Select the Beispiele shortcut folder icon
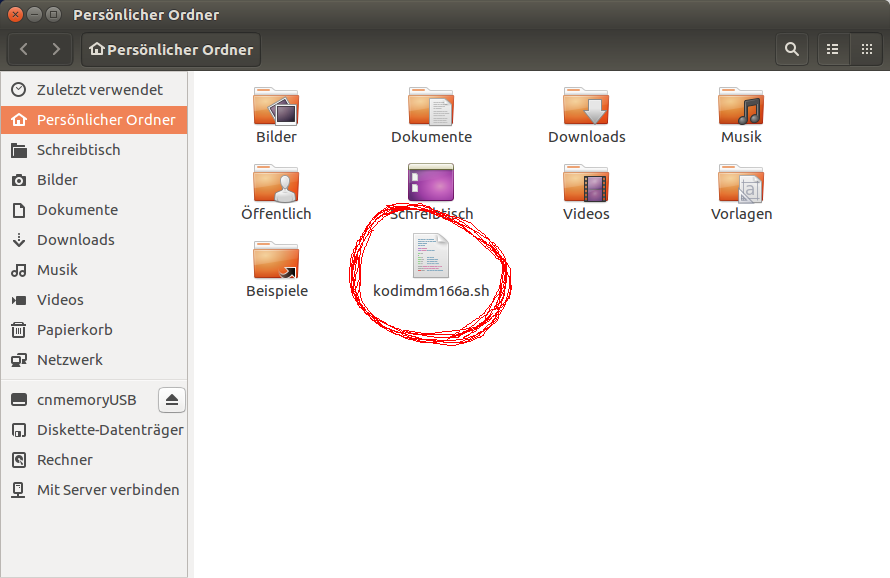This screenshot has width=890, height=578. click(276, 261)
